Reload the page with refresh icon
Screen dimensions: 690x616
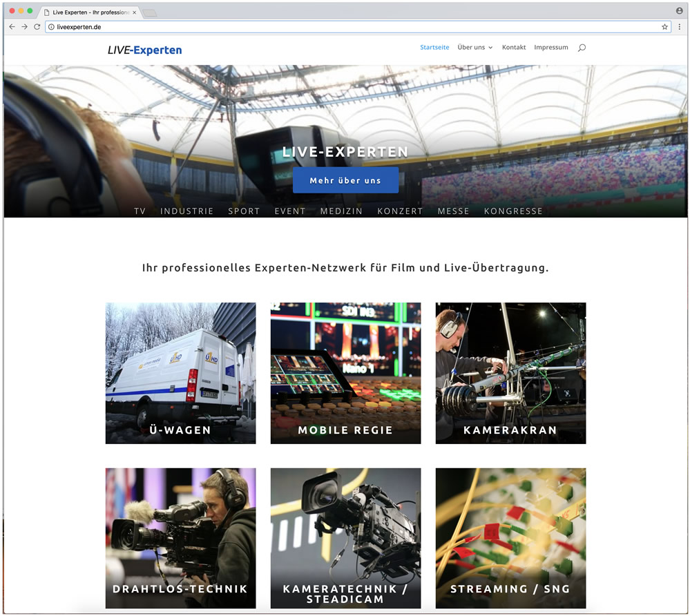[x=37, y=27]
